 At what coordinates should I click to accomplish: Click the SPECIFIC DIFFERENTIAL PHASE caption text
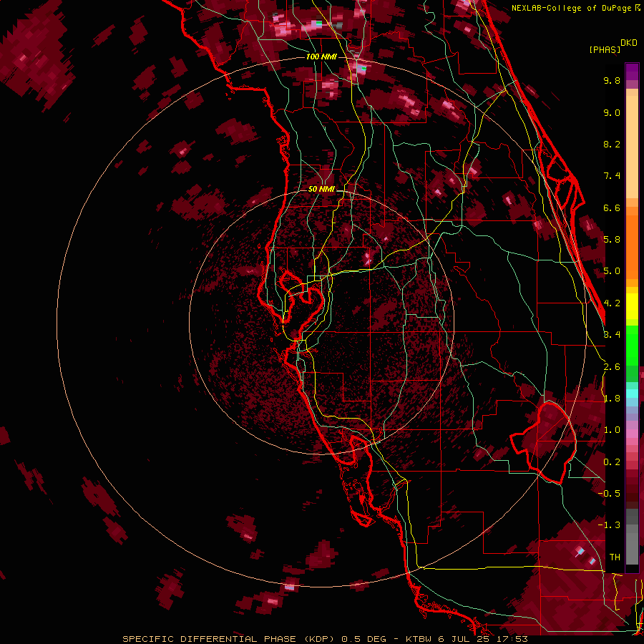209,639
